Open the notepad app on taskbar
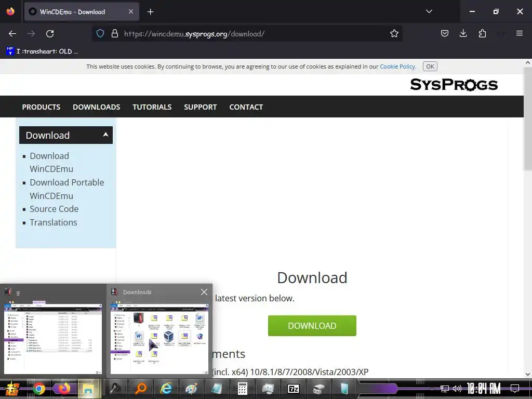 click(217, 389)
